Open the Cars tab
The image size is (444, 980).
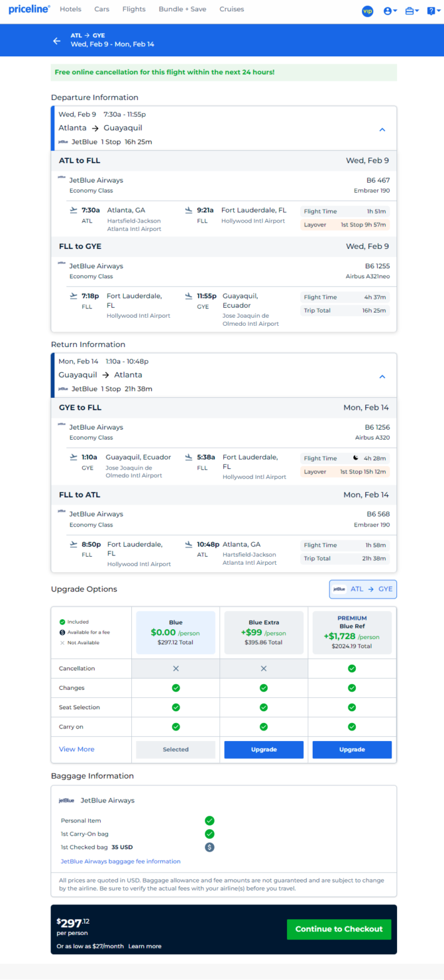pos(102,9)
